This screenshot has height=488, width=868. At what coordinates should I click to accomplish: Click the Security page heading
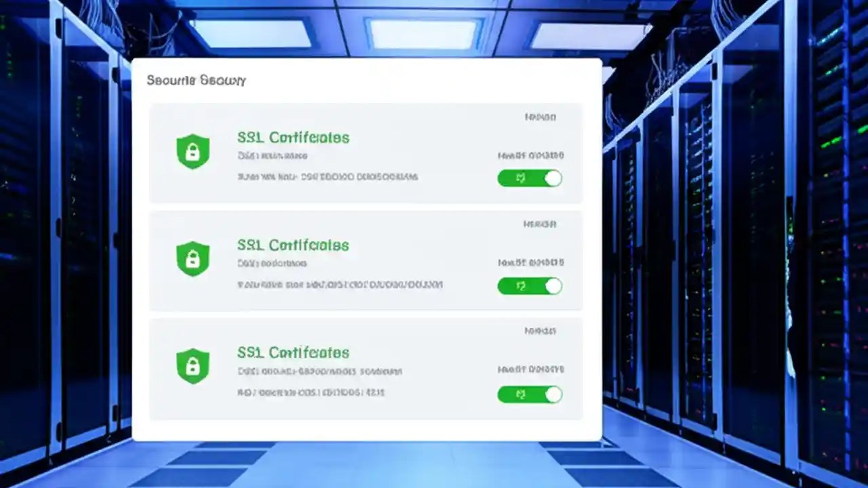(196, 80)
